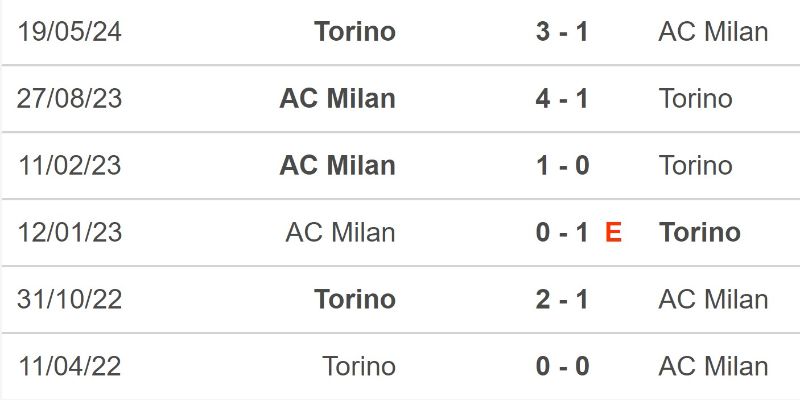800x400 pixels.
Task: Click bold AC Milan in the 11/02/23 row
Action: pyautogui.click(x=338, y=166)
